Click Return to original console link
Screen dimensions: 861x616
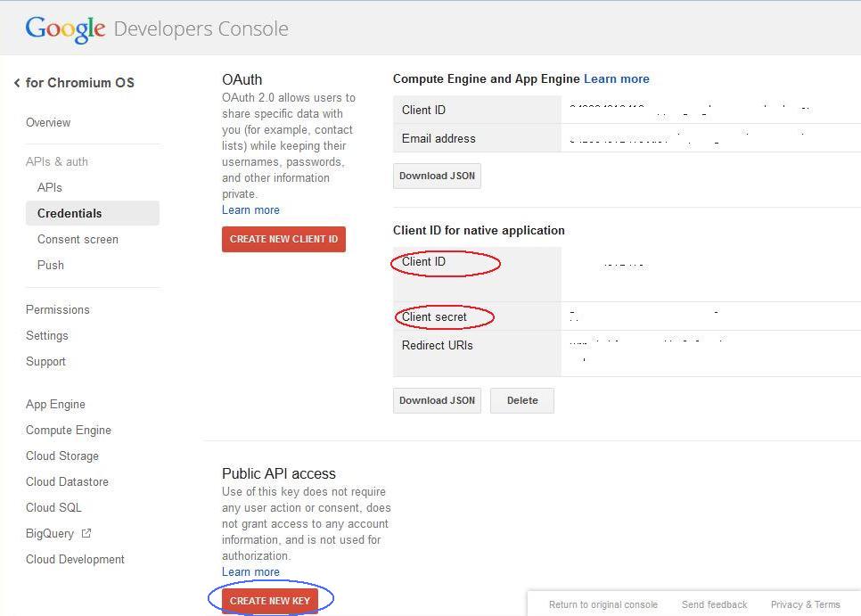(603, 604)
